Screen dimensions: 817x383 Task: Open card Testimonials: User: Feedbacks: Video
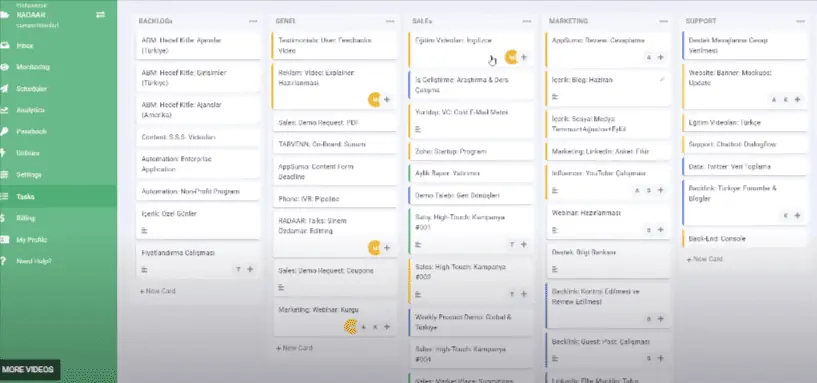click(x=335, y=45)
